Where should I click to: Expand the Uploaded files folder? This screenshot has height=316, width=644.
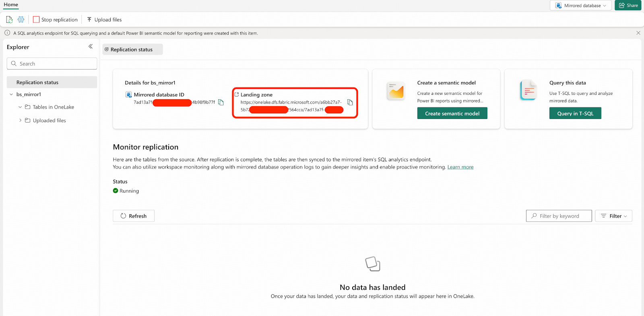[x=20, y=120]
